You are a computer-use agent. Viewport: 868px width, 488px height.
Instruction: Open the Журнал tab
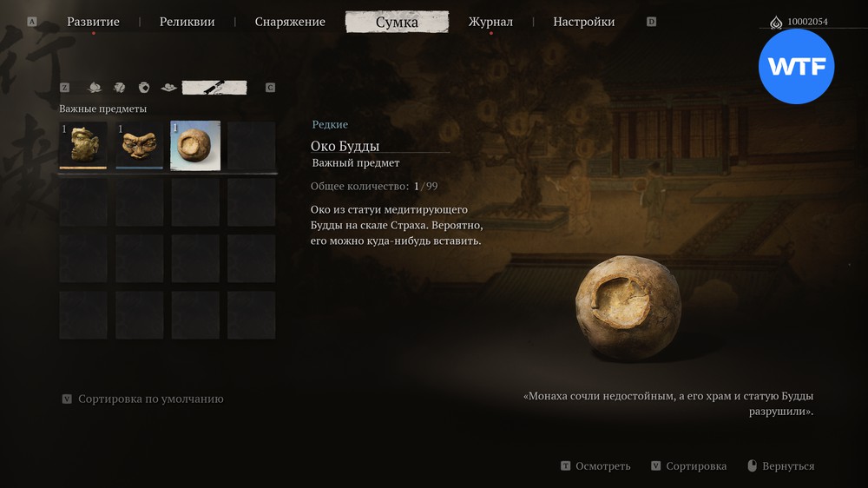(490, 22)
